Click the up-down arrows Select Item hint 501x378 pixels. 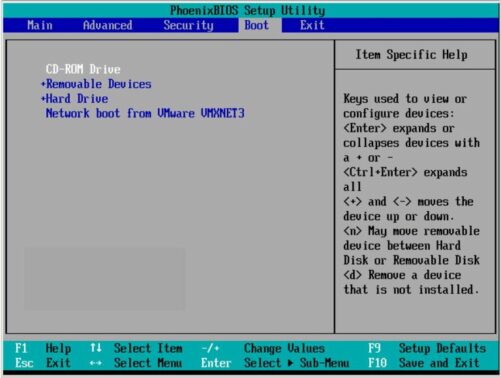click(x=136, y=348)
